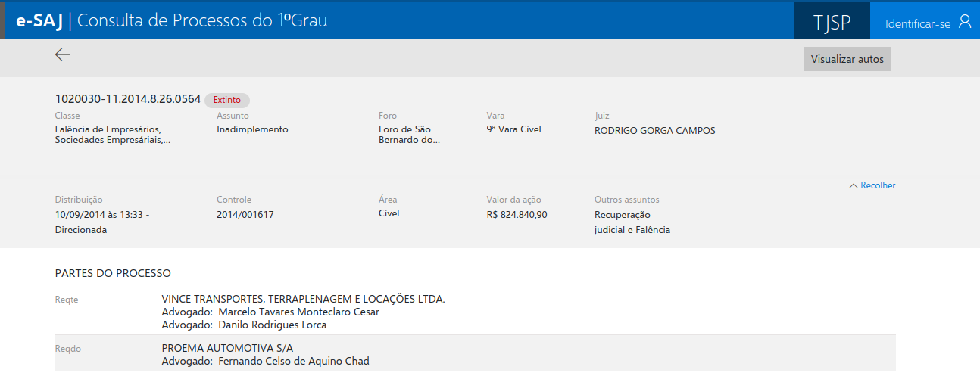Click lawyer Danilo Rodrigues Lorca
This screenshot has height=382, width=980.
(272, 325)
